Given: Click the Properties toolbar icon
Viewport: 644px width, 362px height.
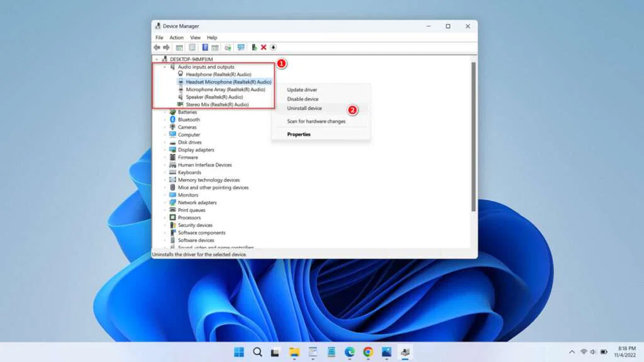Looking at the screenshot, I should click(x=180, y=47).
